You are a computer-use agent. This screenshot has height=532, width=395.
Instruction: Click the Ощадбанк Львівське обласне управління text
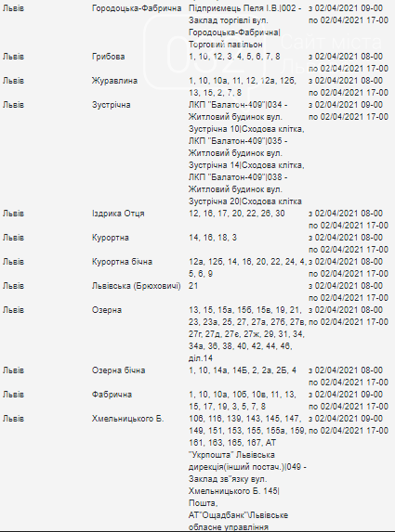click(238, 521)
